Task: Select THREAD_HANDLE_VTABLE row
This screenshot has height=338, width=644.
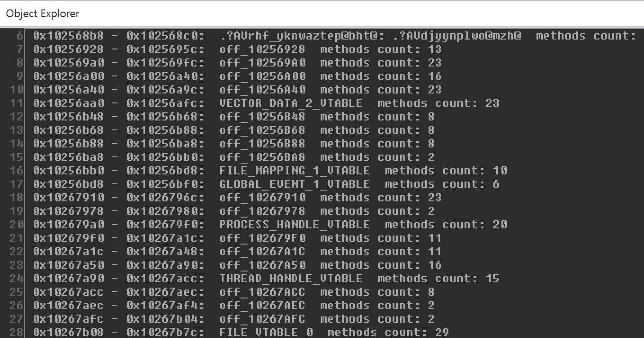Action: click(266, 279)
